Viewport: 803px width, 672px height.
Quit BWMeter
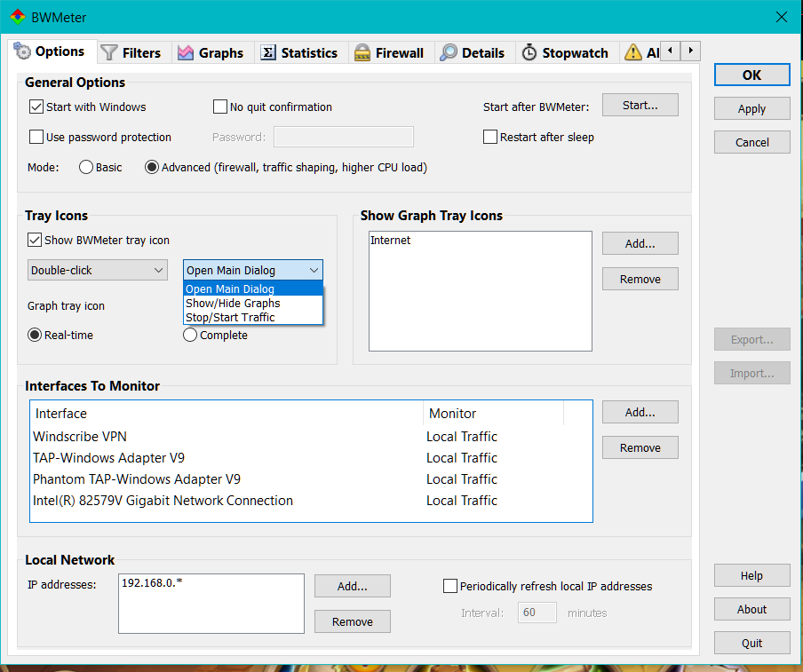tap(751, 643)
